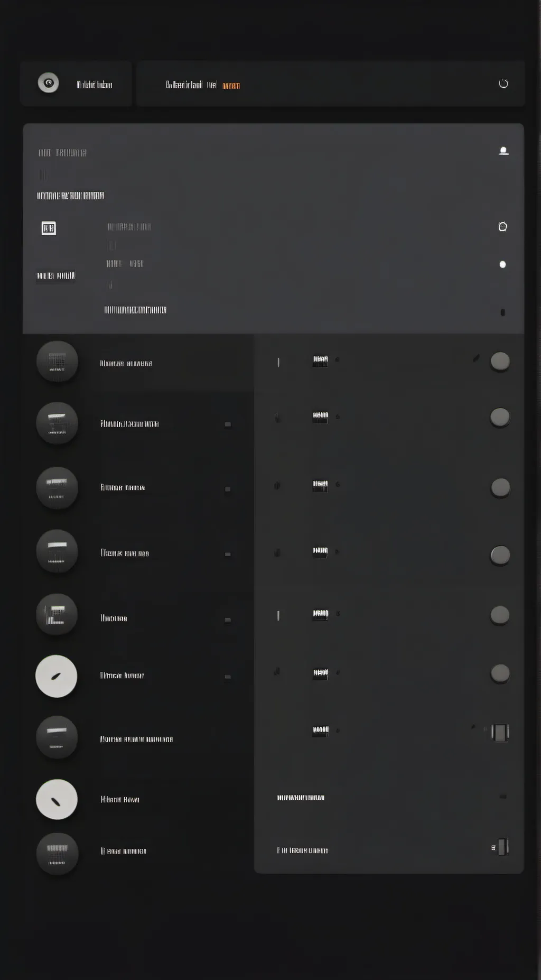This screenshot has width=541, height=980.
Task: Toggle the second round gray knob on right
Action: tap(500, 417)
